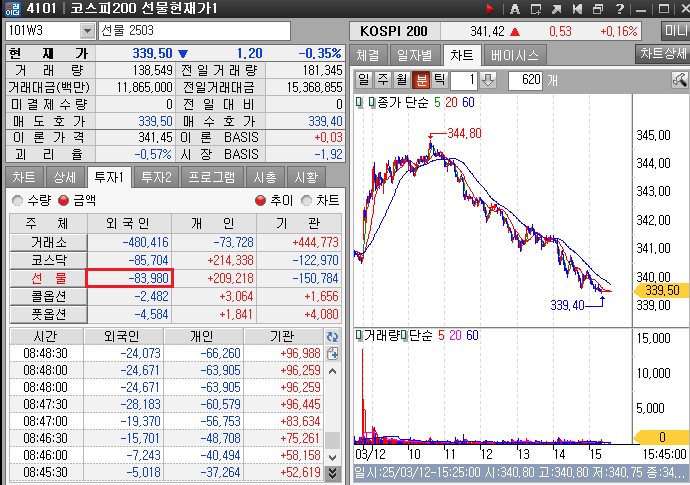Click the current price 339.50 in 현재가 row
The image size is (690, 485).
coord(152,54)
